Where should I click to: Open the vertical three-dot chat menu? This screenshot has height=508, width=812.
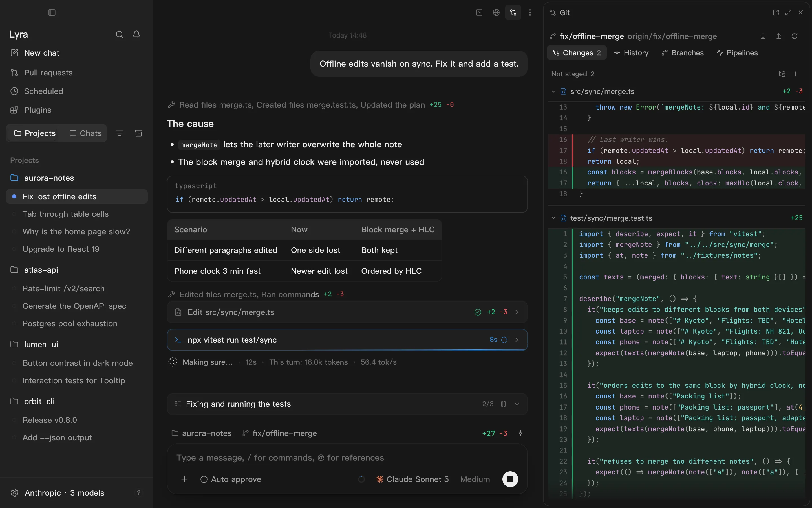click(530, 12)
